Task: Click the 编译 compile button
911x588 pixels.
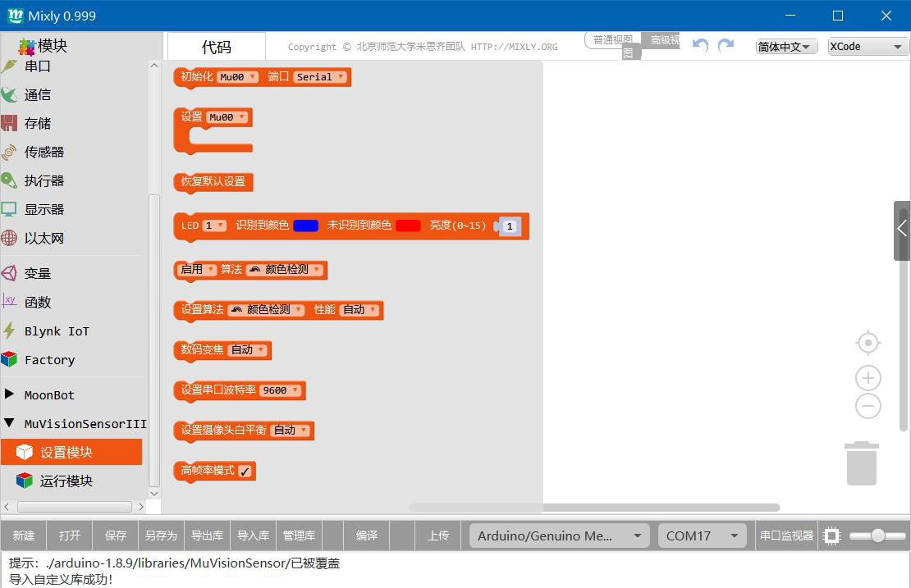Action: coord(367,536)
